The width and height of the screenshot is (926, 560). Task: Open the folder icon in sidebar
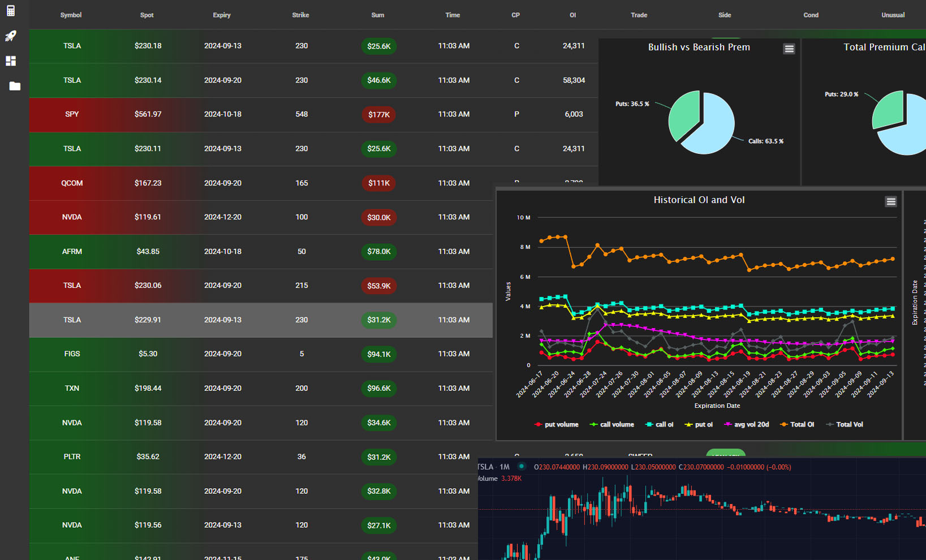click(15, 86)
